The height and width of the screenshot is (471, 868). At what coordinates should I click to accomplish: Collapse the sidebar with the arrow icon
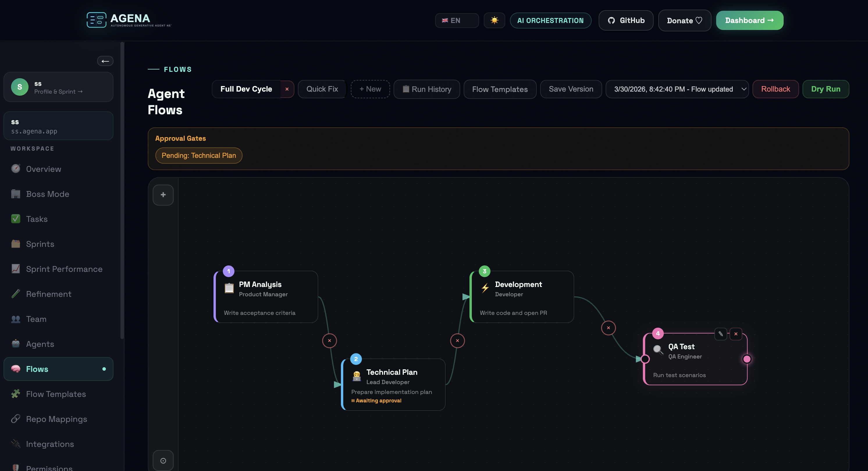[105, 61]
